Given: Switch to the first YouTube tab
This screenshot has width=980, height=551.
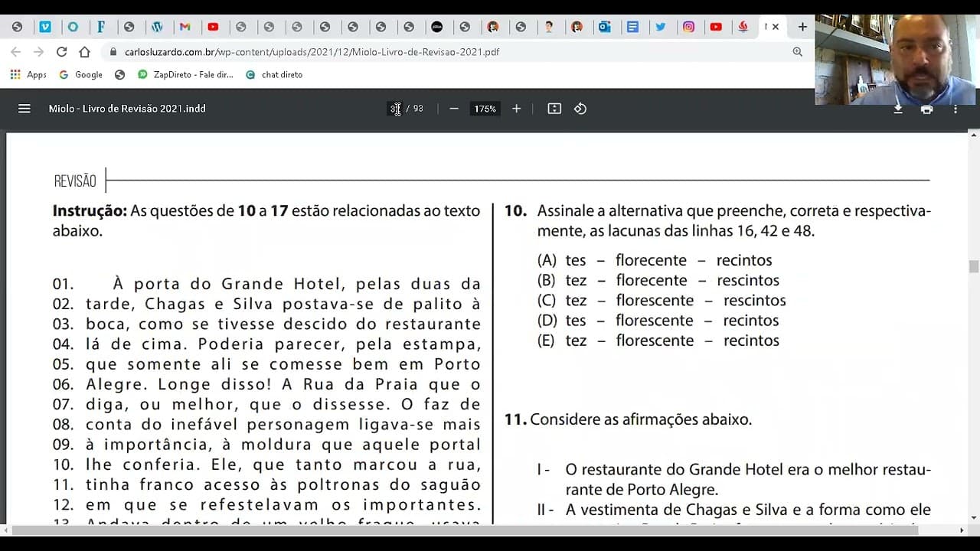Looking at the screenshot, I should [x=213, y=27].
